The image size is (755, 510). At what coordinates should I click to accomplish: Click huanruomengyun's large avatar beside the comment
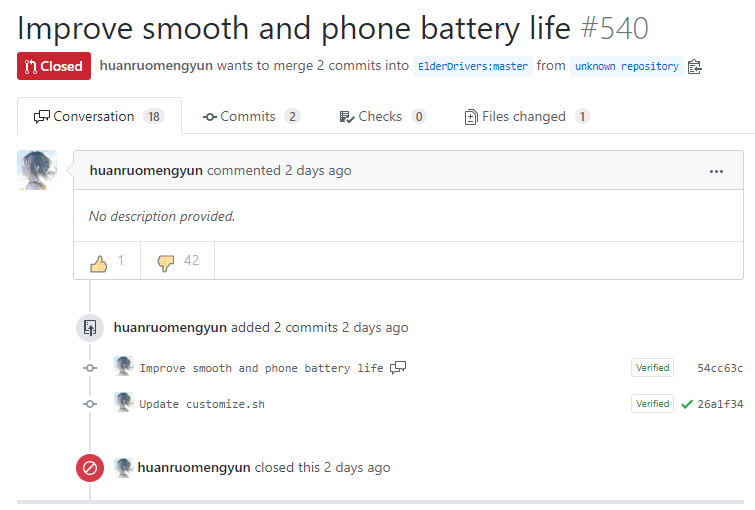(37, 170)
